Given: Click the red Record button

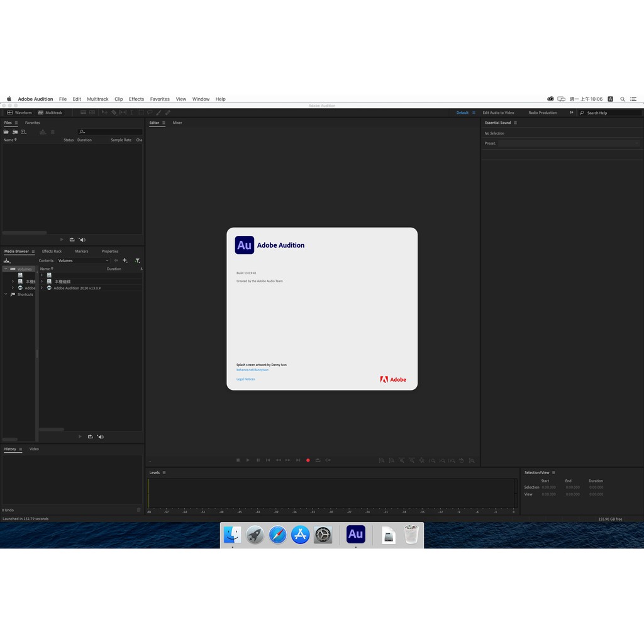Looking at the screenshot, I should point(308,460).
